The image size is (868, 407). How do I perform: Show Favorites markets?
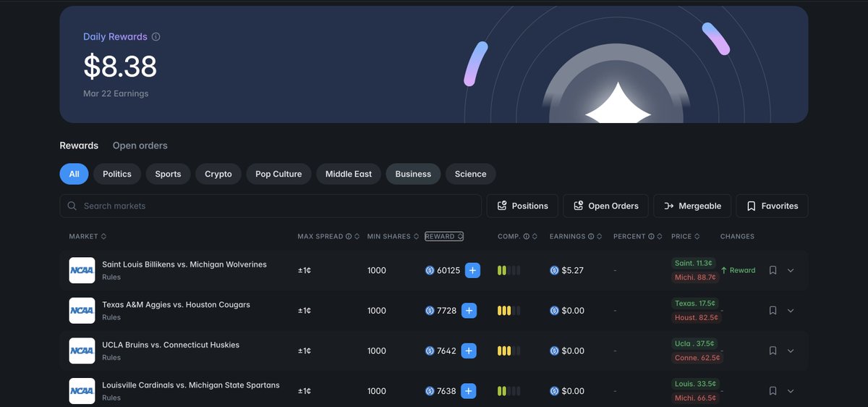point(772,206)
